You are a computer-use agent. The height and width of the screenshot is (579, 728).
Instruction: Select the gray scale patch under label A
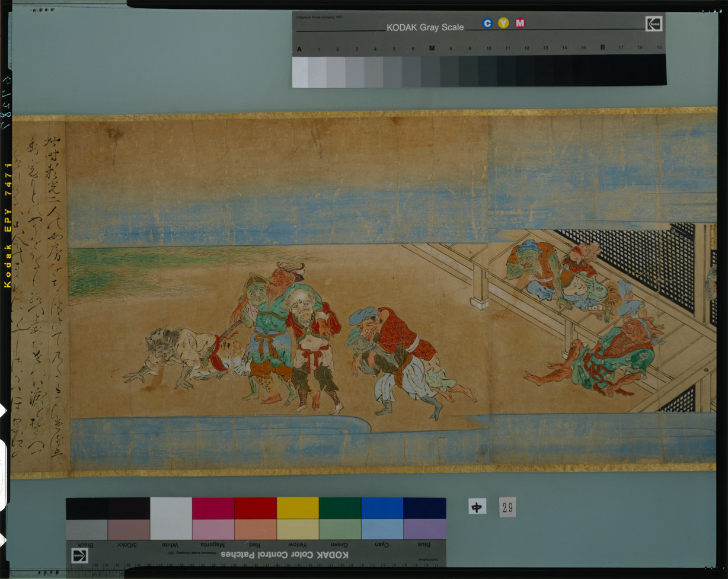pos(300,72)
